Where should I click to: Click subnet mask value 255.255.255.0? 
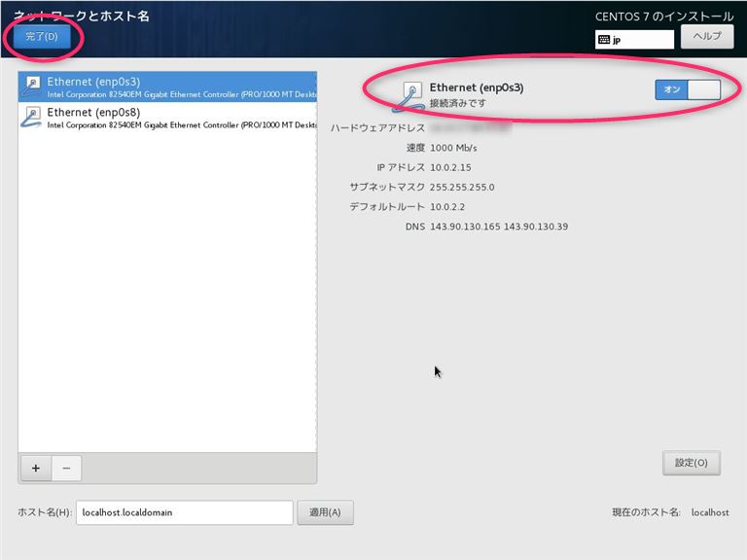pyautogui.click(x=462, y=187)
